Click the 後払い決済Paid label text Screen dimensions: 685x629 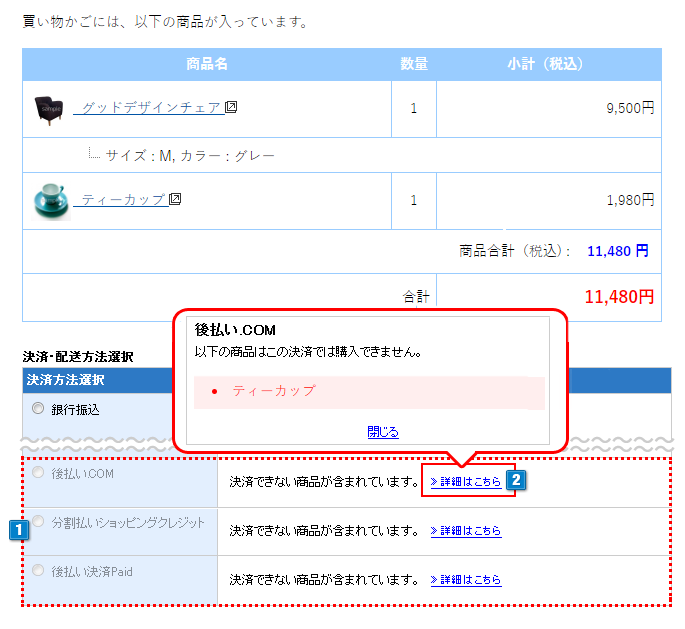[x=92, y=571]
